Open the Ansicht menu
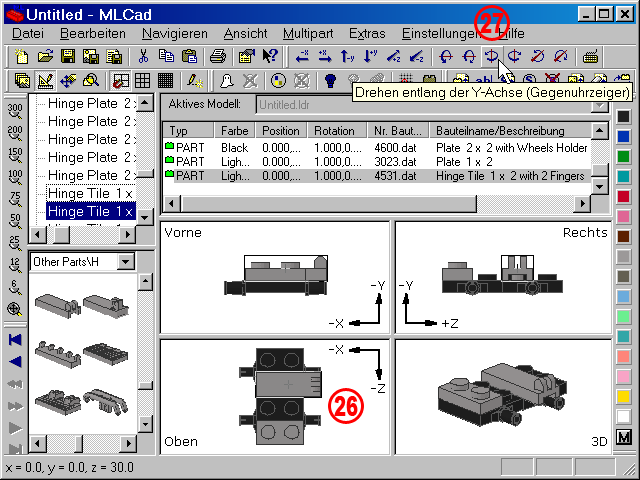Screen dimensions: 640x480 coord(245,33)
